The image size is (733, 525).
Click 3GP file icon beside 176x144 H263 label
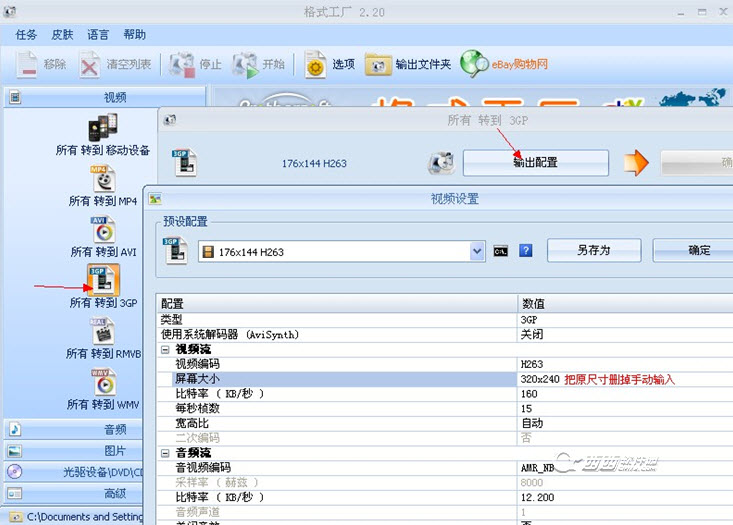[x=185, y=163]
